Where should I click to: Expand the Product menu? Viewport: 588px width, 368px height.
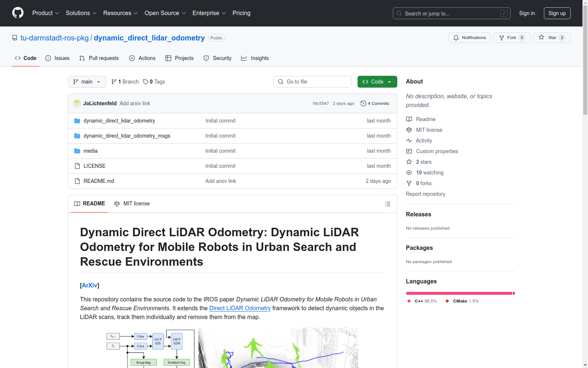pyautogui.click(x=46, y=13)
